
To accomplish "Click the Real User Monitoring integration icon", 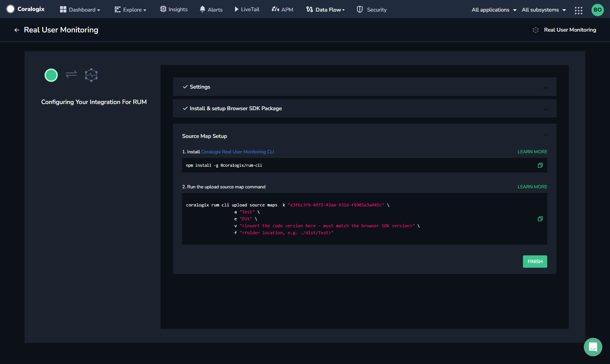I will (x=536, y=30).
